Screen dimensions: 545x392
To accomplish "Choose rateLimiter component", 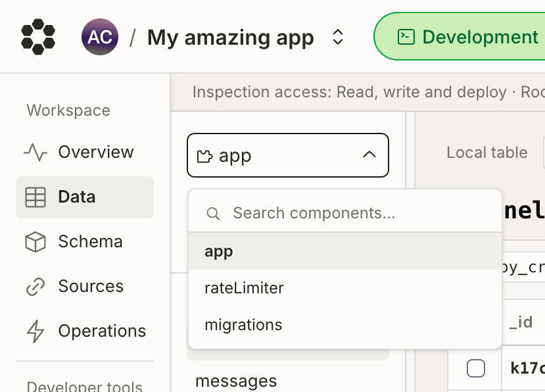I will (344, 288).
